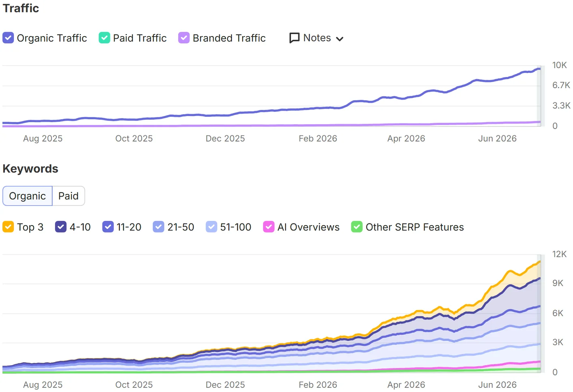
Task: Toggle the Paid Traffic checkbox
Action: coord(104,38)
